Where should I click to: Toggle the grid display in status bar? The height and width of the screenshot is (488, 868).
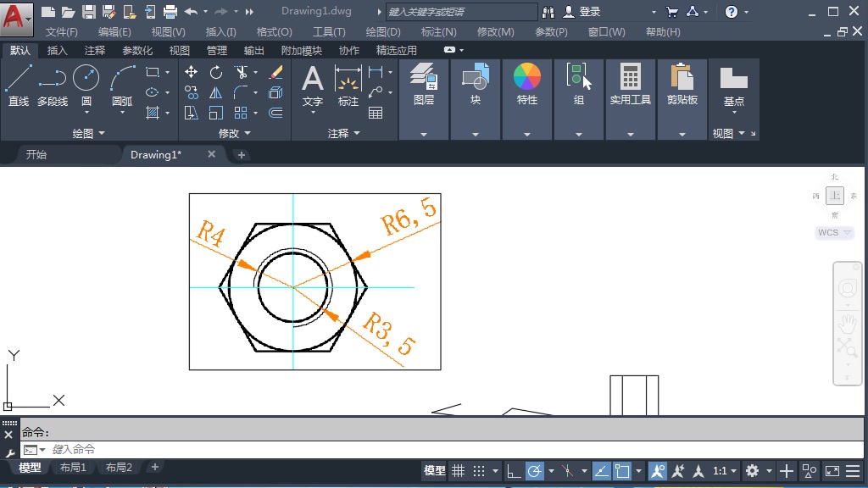(458, 470)
